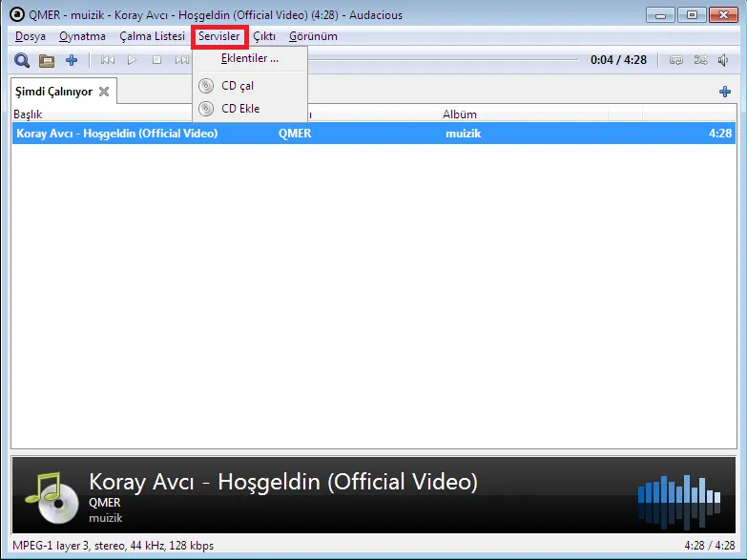Click the Audacious app icon in title bar

[x=16, y=14]
